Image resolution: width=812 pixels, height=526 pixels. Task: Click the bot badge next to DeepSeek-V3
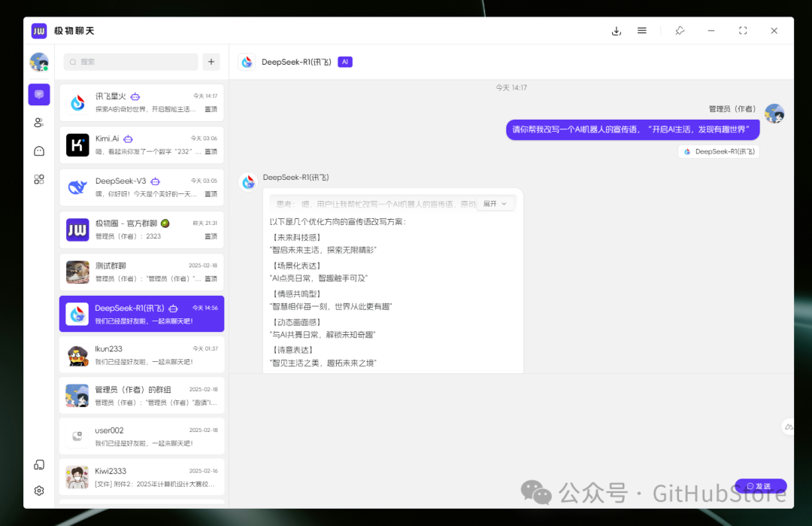[156, 181]
